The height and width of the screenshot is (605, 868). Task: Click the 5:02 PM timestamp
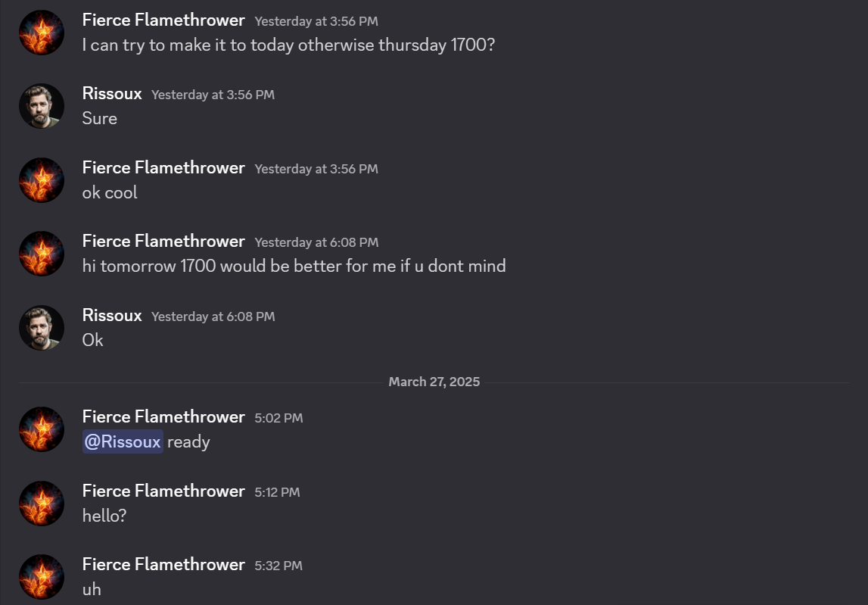[x=278, y=418]
